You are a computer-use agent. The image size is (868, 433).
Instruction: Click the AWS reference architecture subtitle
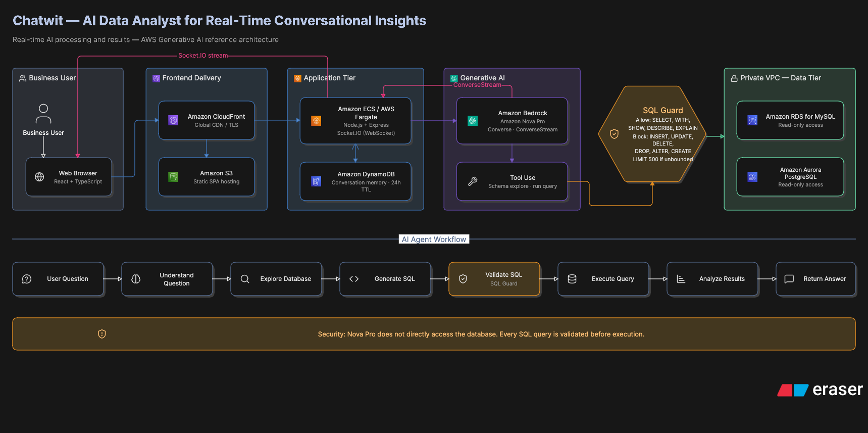[145, 39]
